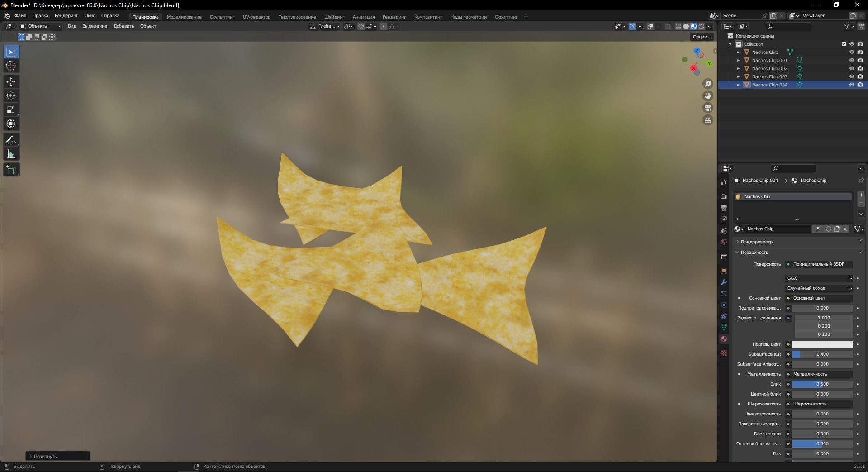Viewport: 868px width, 472px height.
Task: Open the Texture properties checker tab
Action: pos(724,353)
